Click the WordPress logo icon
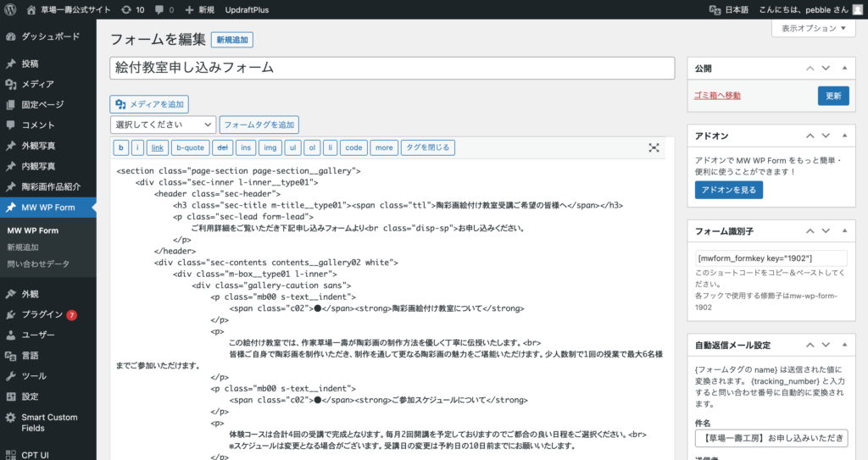The width and height of the screenshot is (868, 460). point(11,9)
